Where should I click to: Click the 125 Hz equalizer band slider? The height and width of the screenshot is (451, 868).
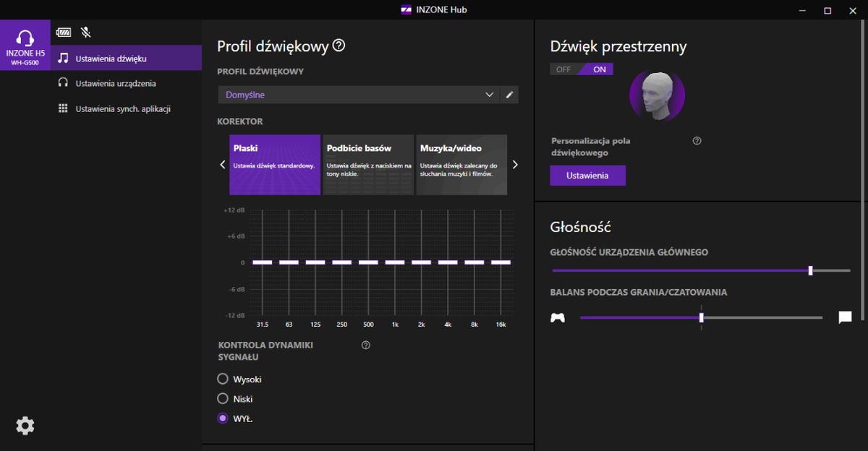315,262
